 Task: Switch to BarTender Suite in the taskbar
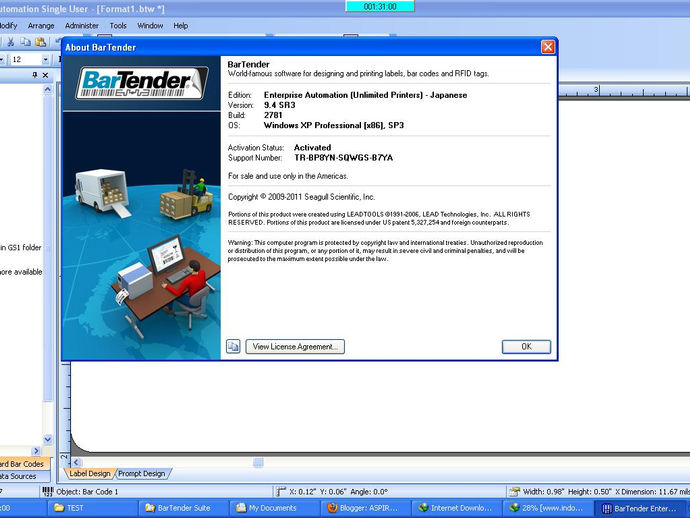coord(184,508)
